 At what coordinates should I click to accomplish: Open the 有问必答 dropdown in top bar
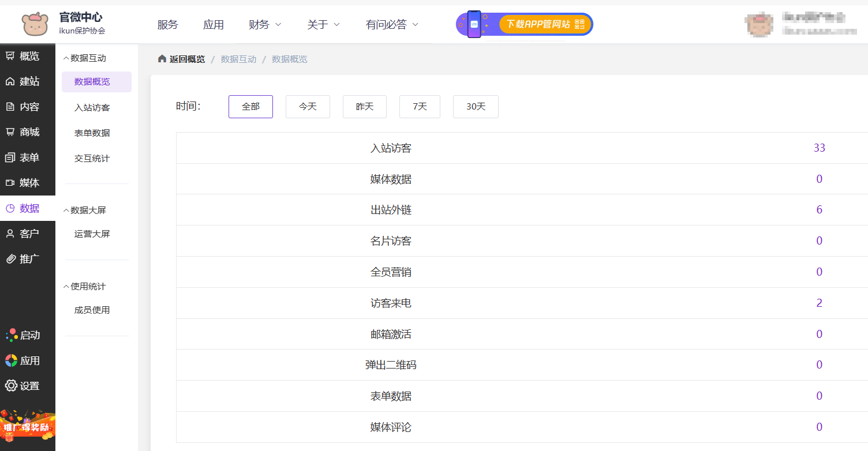click(392, 24)
